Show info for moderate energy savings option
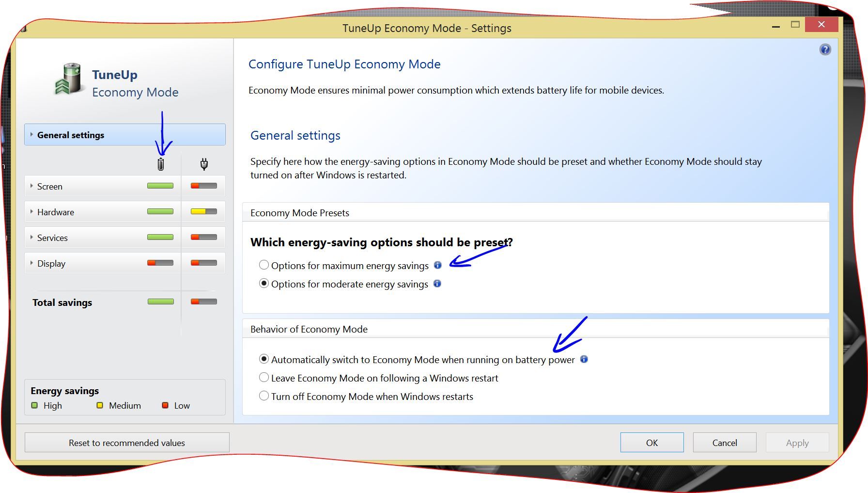 click(x=437, y=284)
